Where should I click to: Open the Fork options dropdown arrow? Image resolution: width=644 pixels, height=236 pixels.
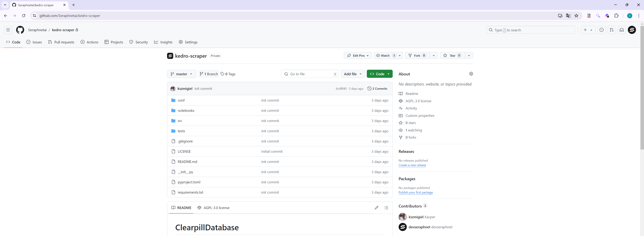433,56
